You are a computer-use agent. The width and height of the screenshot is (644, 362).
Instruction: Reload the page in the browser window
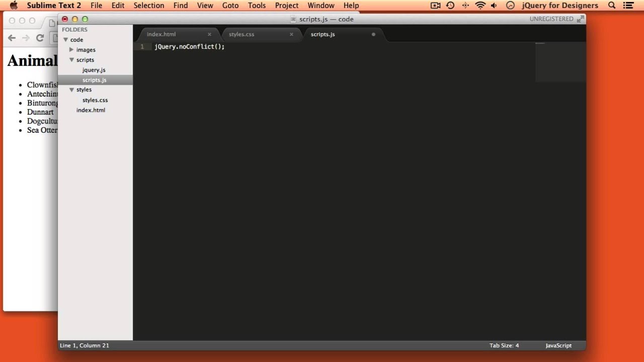pos(40,38)
